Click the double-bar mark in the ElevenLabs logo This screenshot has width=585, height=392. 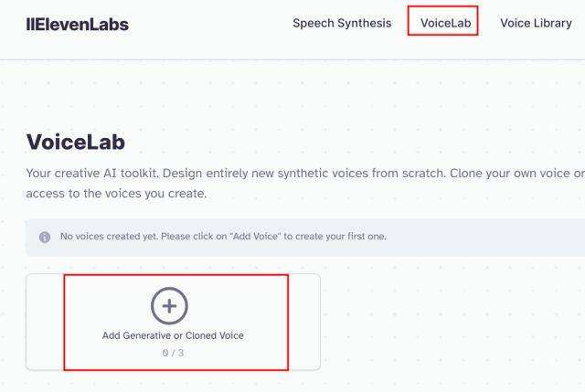coord(30,24)
